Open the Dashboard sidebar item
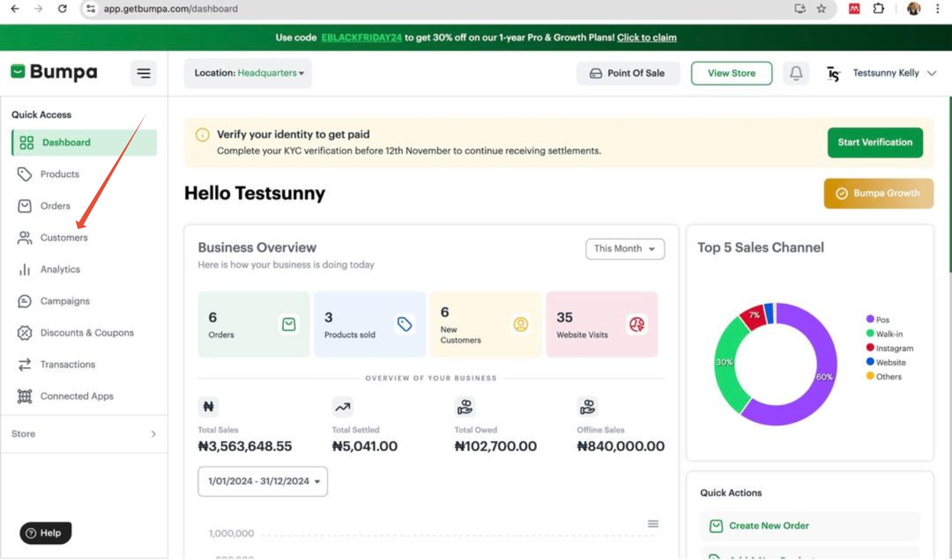The height and width of the screenshot is (560, 952). pyautogui.click(x=84, y=142)
